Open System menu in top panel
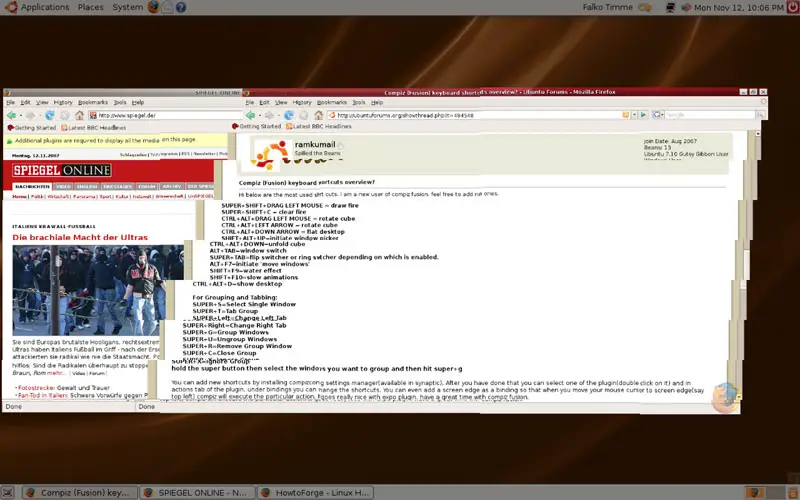 click(128, 7)
